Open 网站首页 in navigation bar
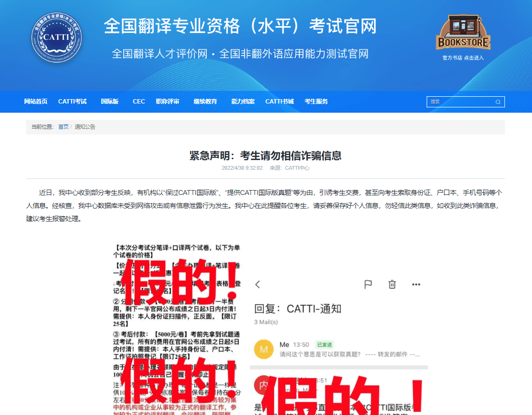 click(x=36, y=102)
